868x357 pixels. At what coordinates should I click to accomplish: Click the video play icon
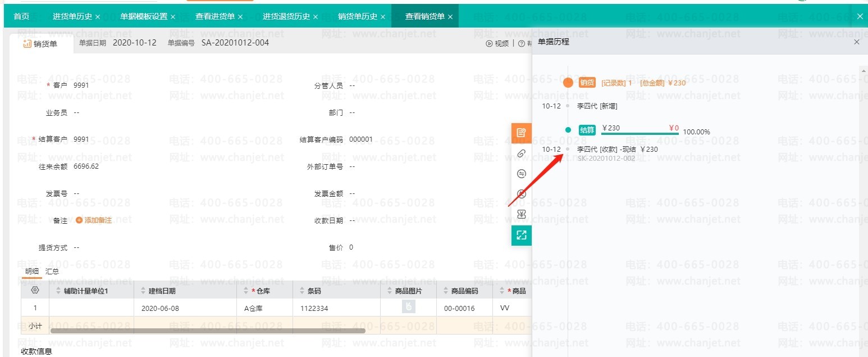click(x=489, y=43)
